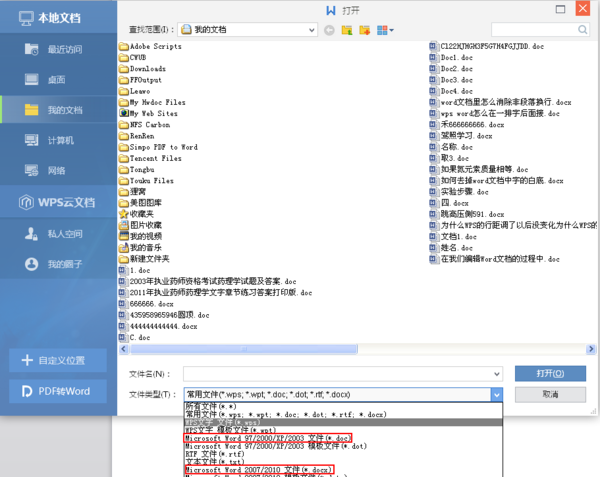
Task: Select file 1.doc
Action: (134, 270)
